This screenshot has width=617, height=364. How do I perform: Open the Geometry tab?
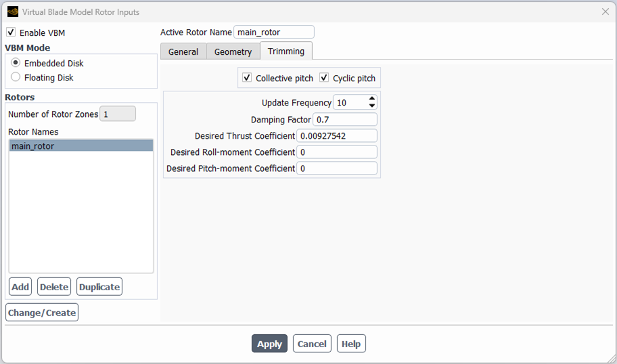pyautogui.click(x=233, y=51)
